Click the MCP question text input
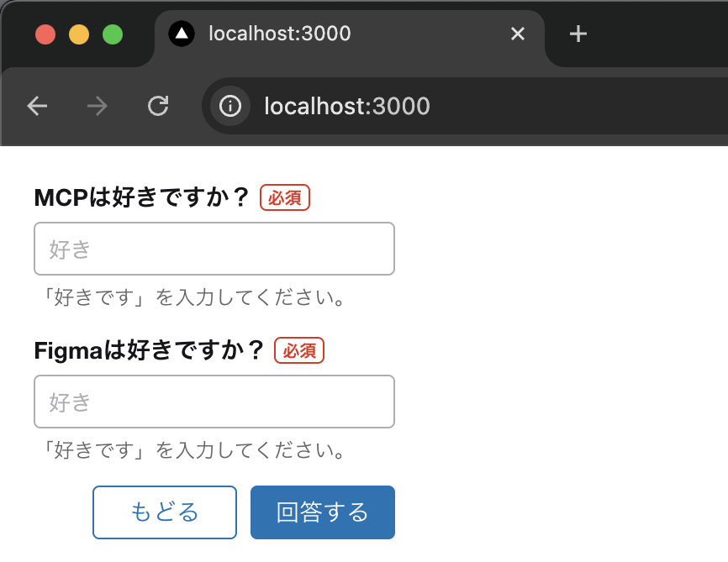The width and height of the screenshot is (728, 562). [x=214, y=249]
